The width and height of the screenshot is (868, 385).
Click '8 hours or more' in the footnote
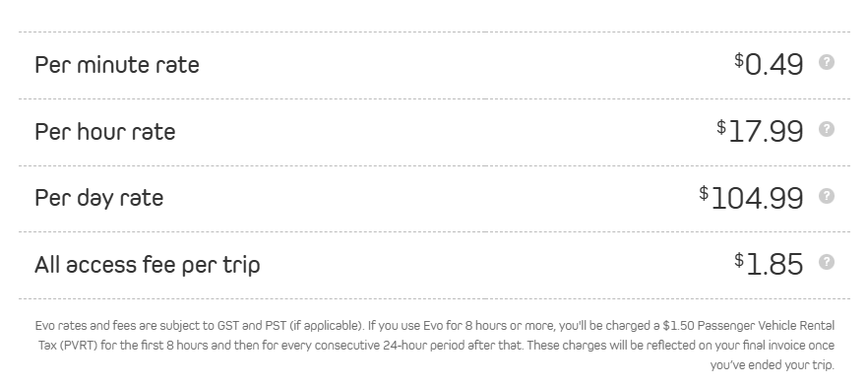[x=507, y=326]
